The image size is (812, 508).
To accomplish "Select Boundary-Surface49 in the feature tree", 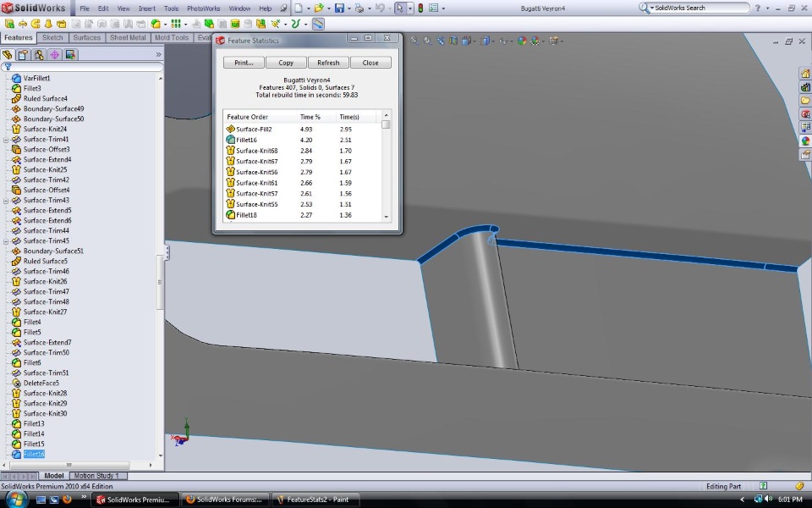I will (x=53, y=109).
